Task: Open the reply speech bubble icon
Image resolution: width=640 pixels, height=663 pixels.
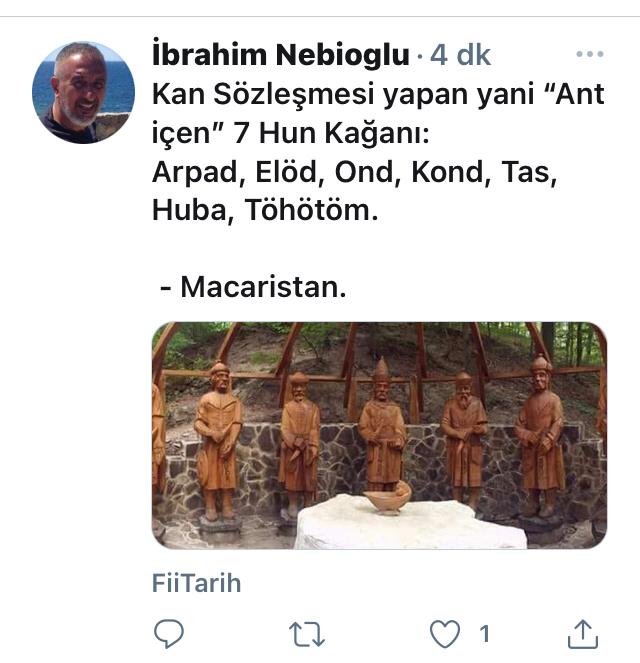Action: tap(169, 634)
